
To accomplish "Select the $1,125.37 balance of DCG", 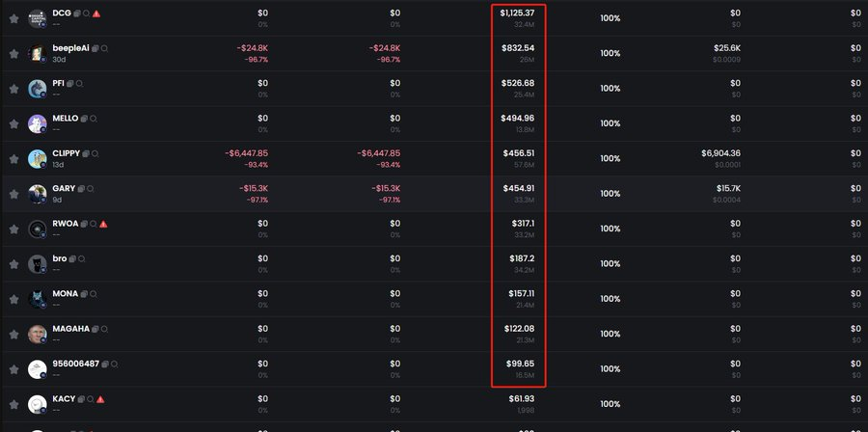I will pyautogui.click(x=517, y=13).
